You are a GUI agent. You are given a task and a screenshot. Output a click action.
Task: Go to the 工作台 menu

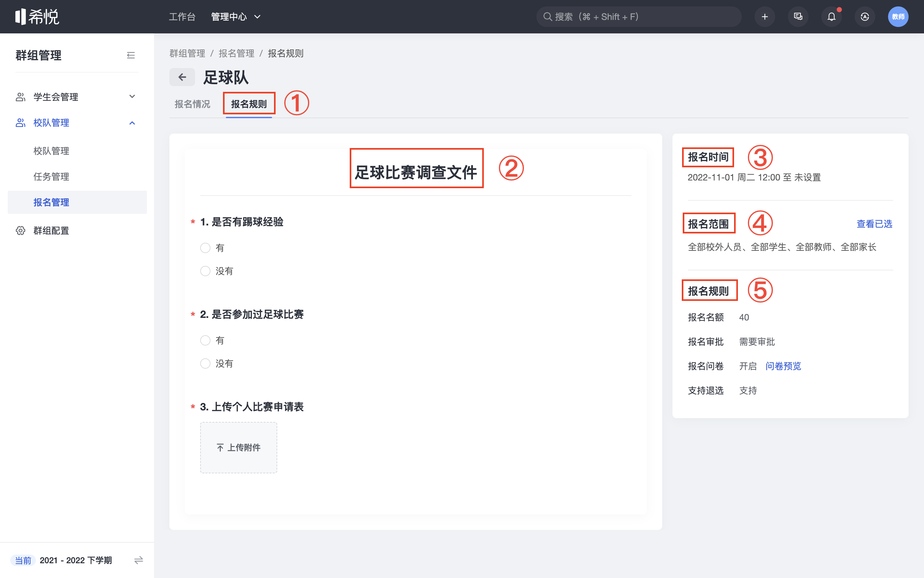pyautogui.click(x=182, y=17)
